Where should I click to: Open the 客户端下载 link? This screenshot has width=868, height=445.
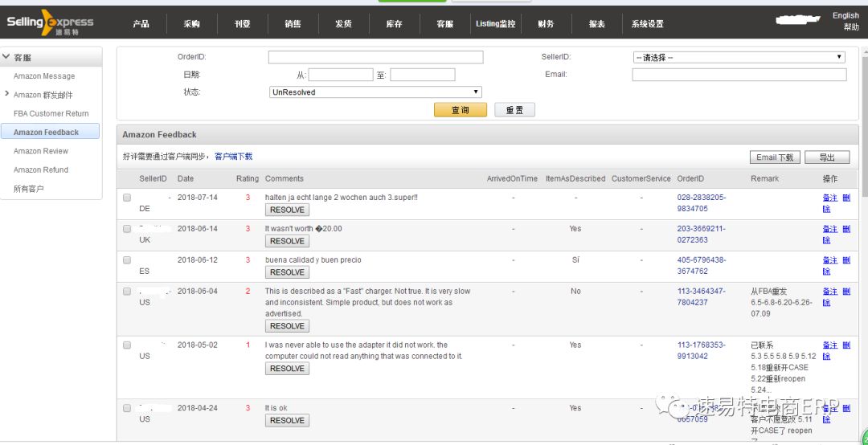coord(233,157)
